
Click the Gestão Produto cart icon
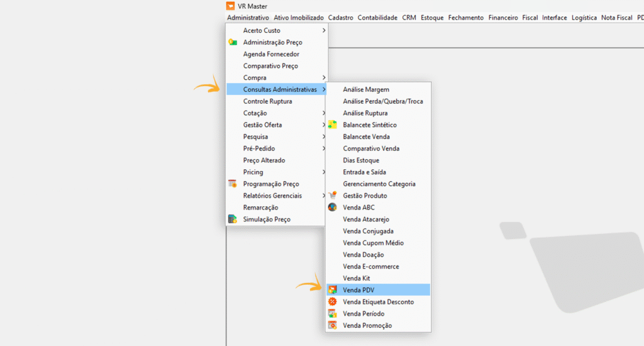tap(332, 196)
